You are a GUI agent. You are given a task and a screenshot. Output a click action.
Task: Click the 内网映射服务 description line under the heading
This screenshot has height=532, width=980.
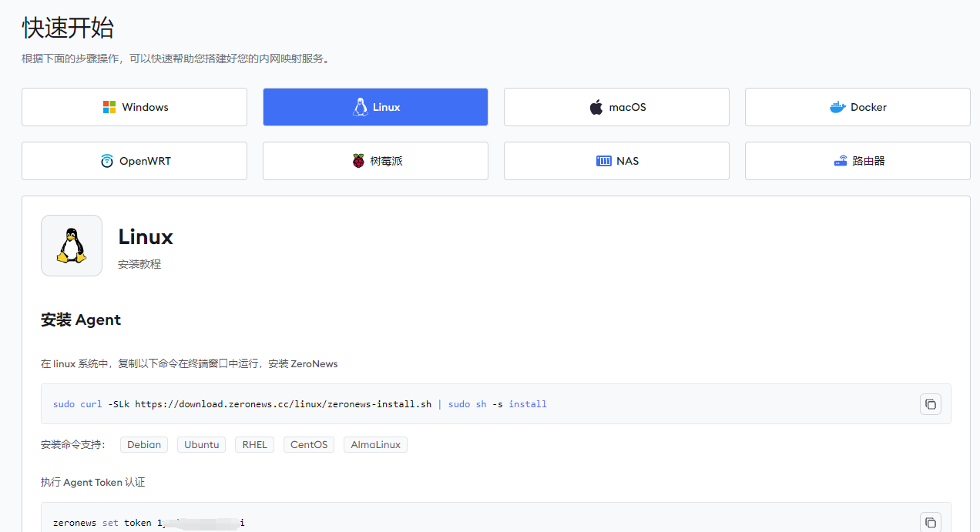(x=176, y=59)
